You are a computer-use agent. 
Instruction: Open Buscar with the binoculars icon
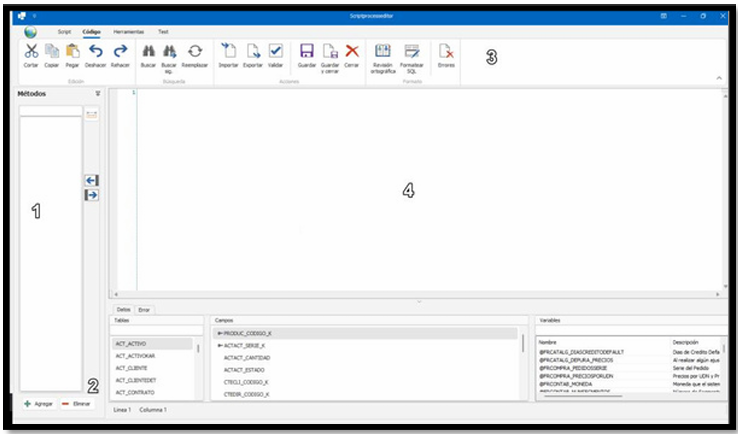[148, 51]
